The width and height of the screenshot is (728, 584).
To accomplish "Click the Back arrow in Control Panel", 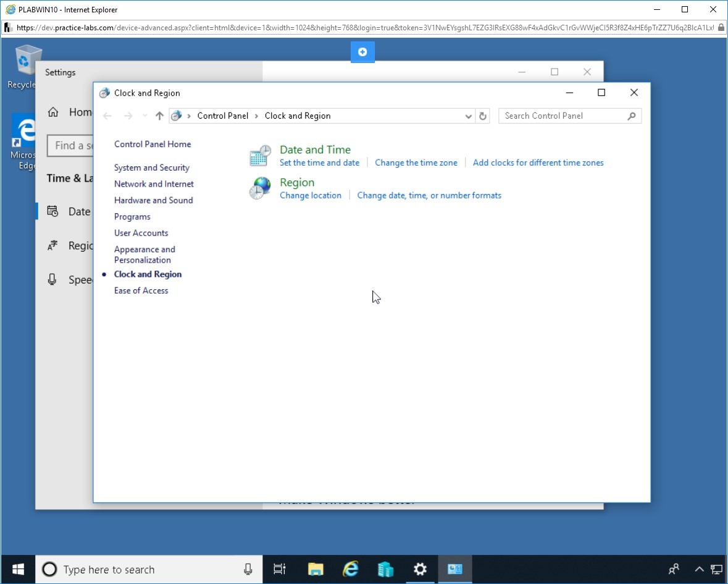I will (x=107, y=116).
